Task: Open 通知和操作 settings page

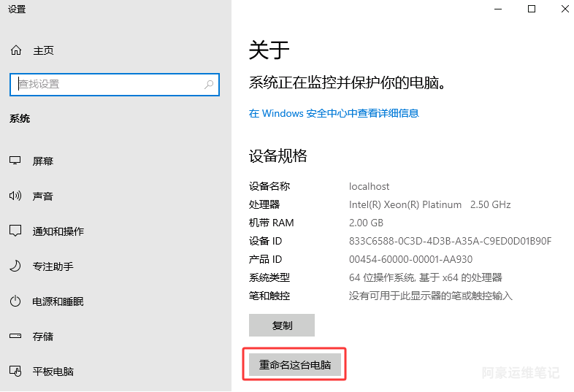Action: [x=58, y=231]
